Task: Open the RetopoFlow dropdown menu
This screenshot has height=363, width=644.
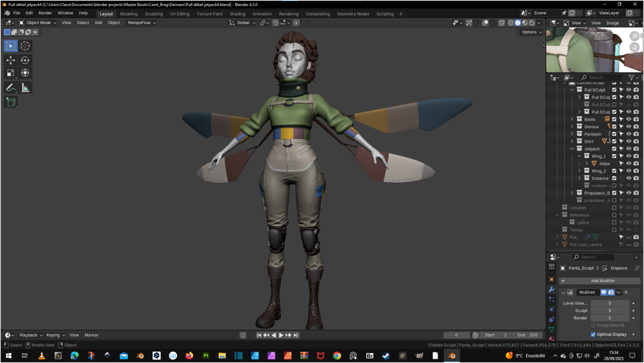Action: click(x=141, y=23)
